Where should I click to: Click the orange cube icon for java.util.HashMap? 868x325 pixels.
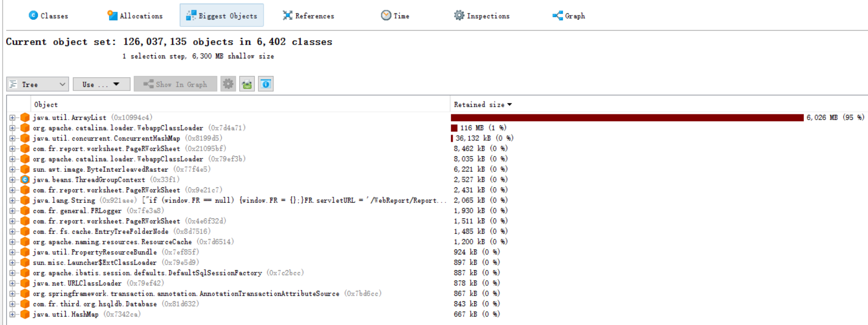point(25,314)
